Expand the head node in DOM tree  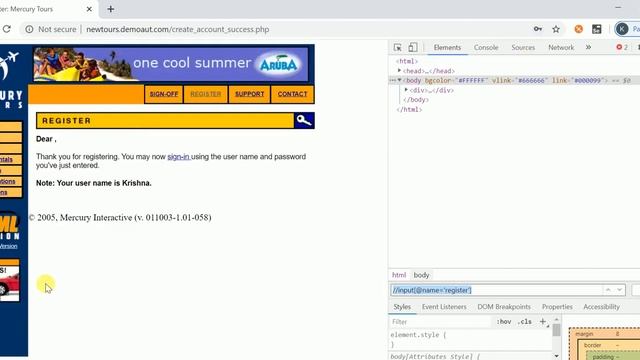[400, 71]
